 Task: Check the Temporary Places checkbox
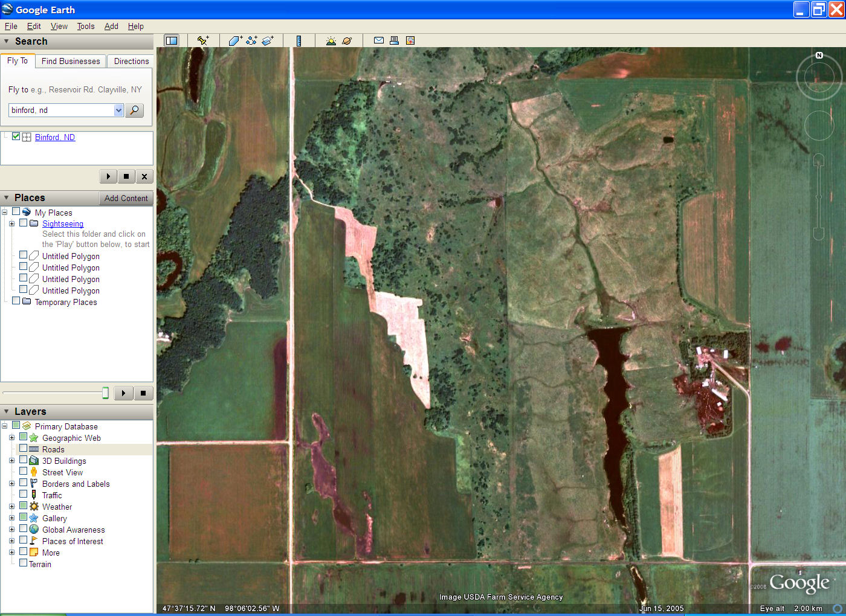pos(16,301)
